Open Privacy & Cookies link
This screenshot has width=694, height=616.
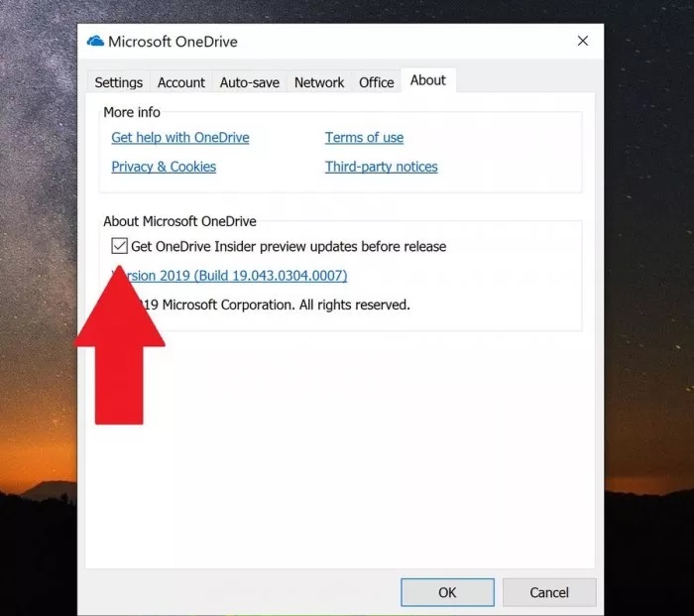[x=164, y=167]
